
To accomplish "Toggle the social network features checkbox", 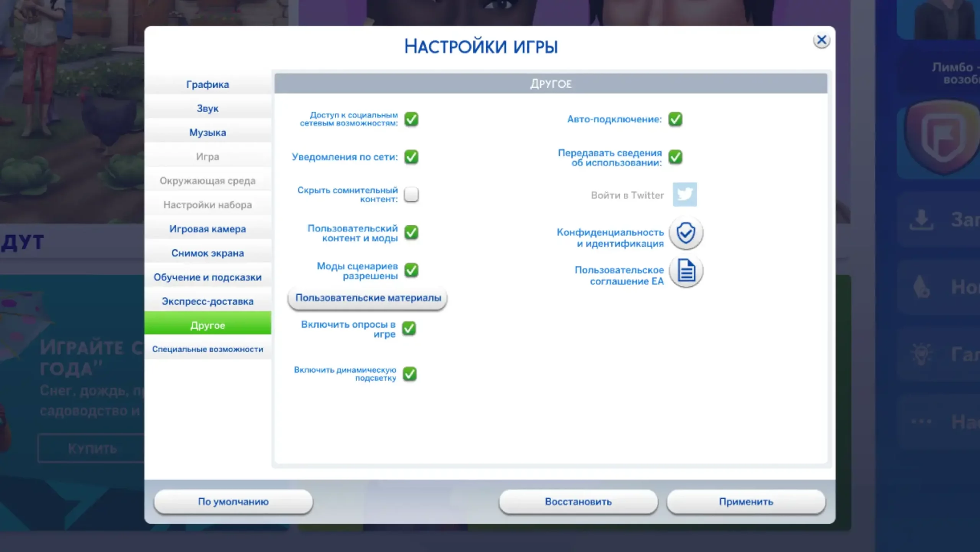I will click(x=412, y=119).
